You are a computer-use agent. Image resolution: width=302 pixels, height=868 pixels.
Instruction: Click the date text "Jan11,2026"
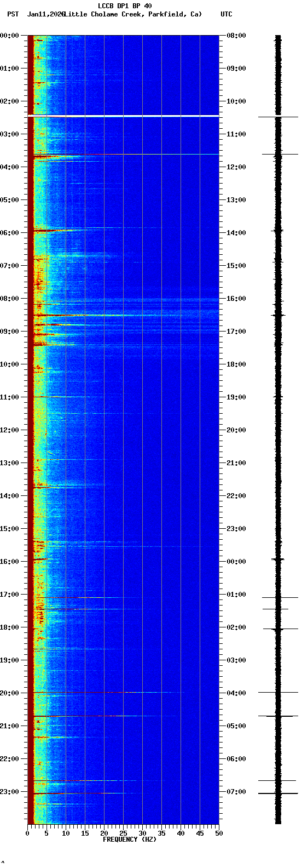(45, 14)
